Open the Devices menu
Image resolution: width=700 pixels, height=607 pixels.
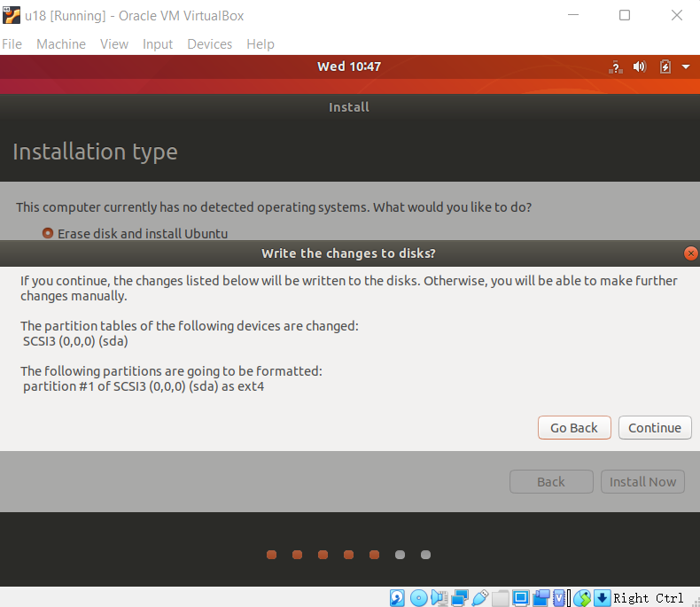[x=209, y=44]
